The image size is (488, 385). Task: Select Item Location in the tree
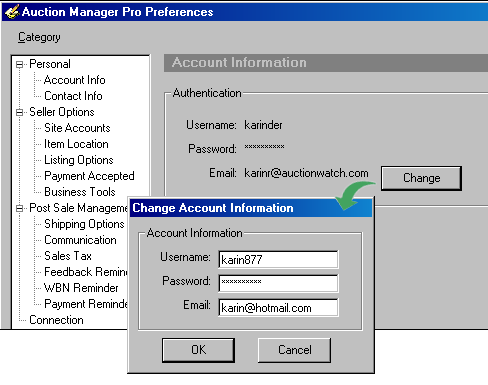coord(76,144)
